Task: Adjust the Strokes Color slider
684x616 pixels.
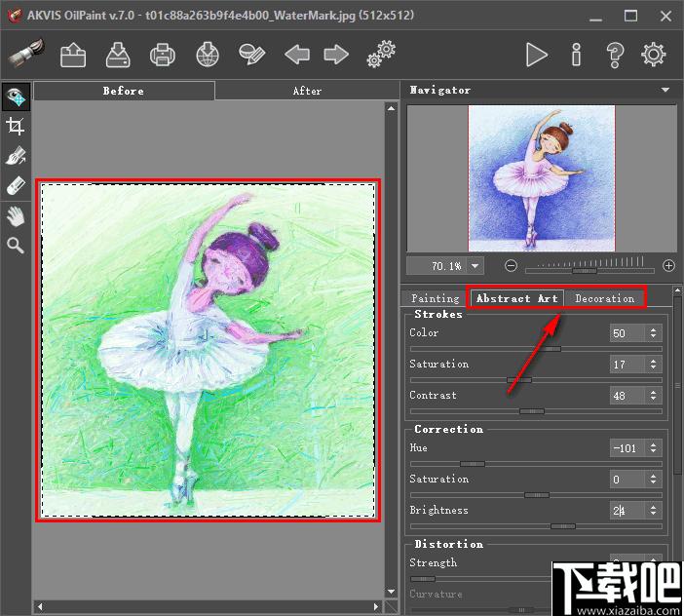Action: (x=536, y=349)
